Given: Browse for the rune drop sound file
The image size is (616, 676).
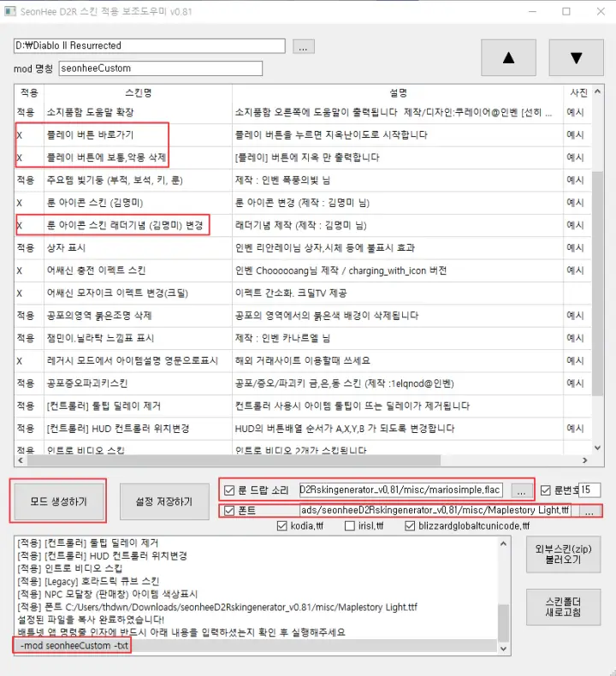Looking at the screenshot, I should click(x=522, y=490).
